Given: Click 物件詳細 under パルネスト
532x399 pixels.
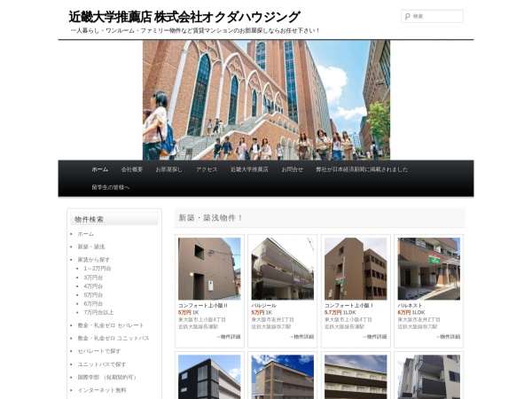Looking at the screenshot, I should (x=448, y=337).
